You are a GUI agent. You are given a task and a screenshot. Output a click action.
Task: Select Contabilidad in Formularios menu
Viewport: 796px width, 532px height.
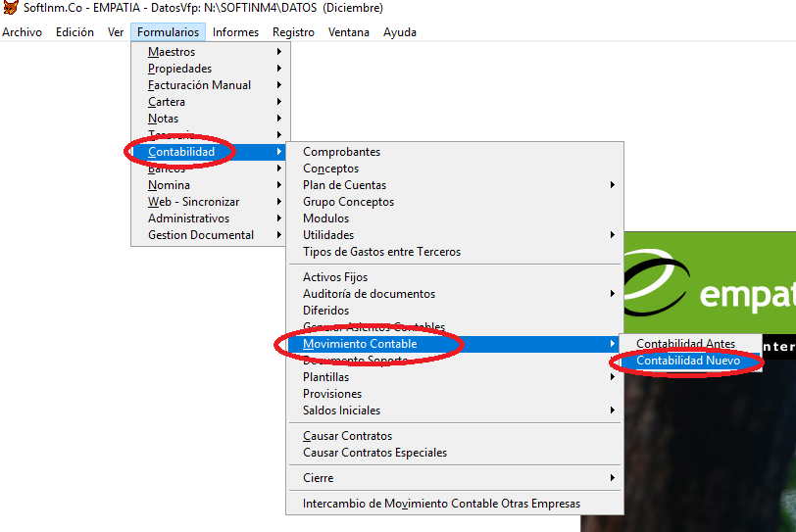211,152
